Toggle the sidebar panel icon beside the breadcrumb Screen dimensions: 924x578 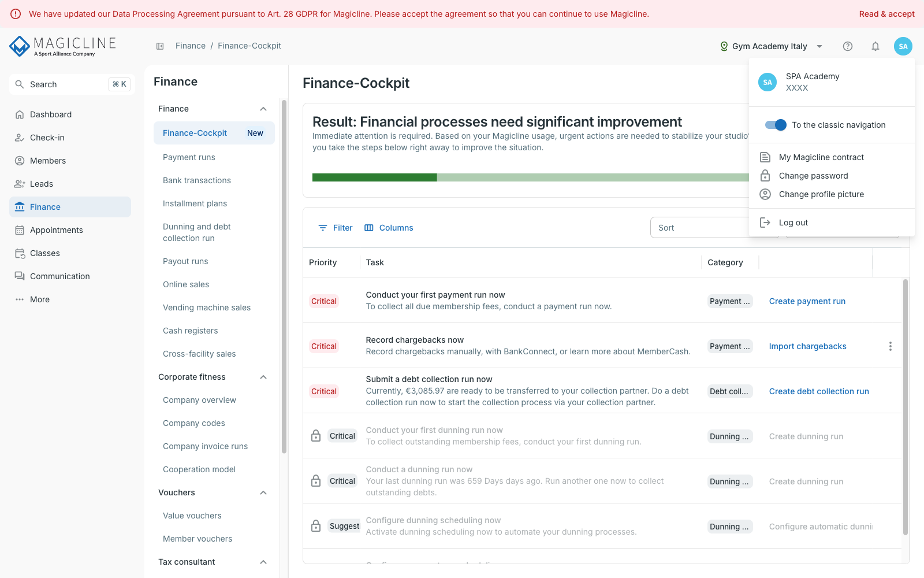point(160,46)
